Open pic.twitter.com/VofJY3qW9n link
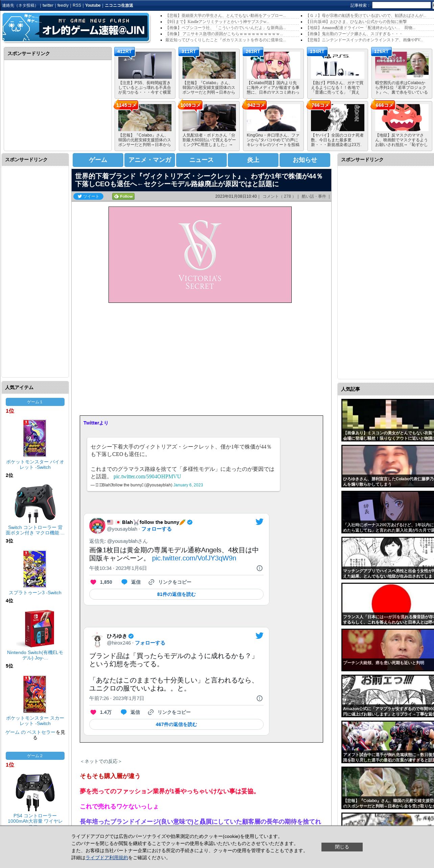The width and height of the screenshot is (434, 868). tap(194, 558)
